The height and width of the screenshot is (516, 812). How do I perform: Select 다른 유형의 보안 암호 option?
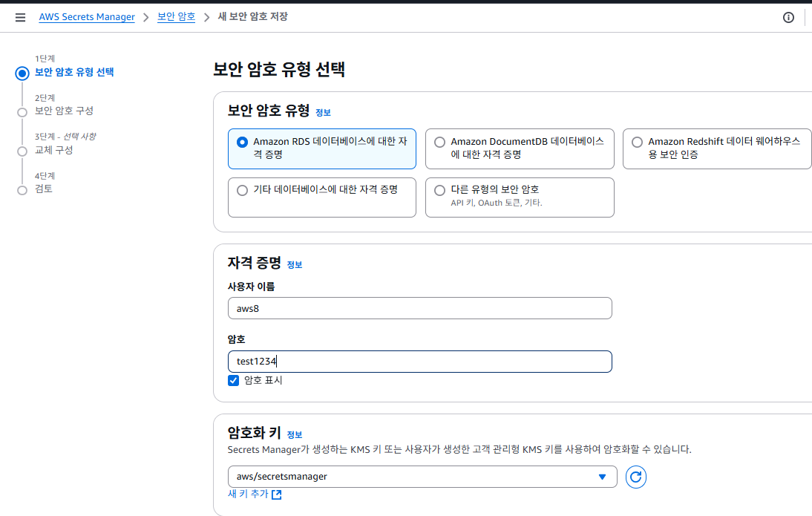click(x=520, y=197)
